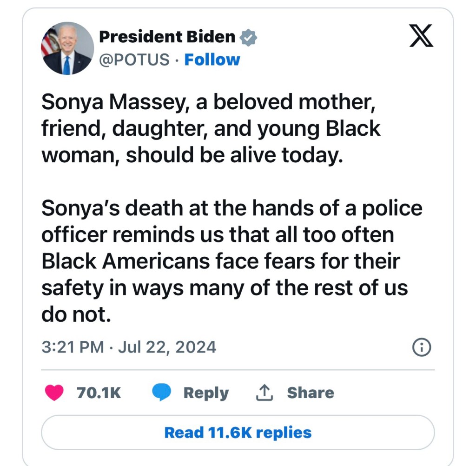Open President Biden's profile picture
Screen dimensions: 476x466
pyautogui.click(x=67, y=48)
